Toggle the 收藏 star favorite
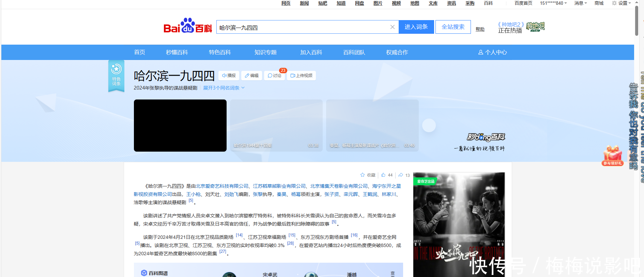The width and height of the screenshot is (644, 277). tap(363, 175)
